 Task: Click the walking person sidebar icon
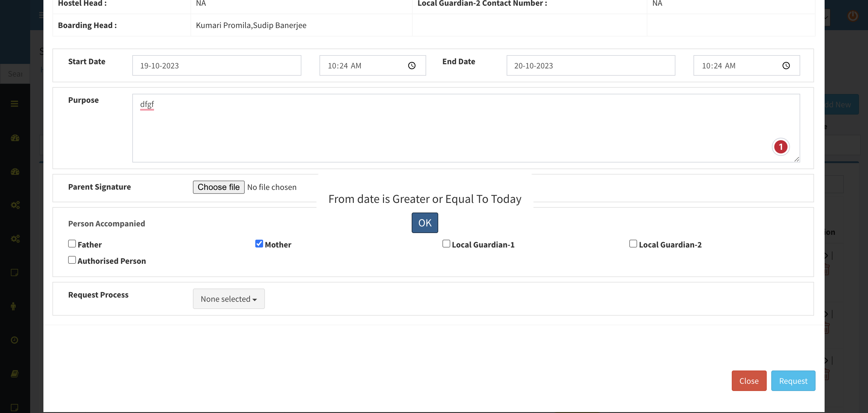[x=14, y=306]
